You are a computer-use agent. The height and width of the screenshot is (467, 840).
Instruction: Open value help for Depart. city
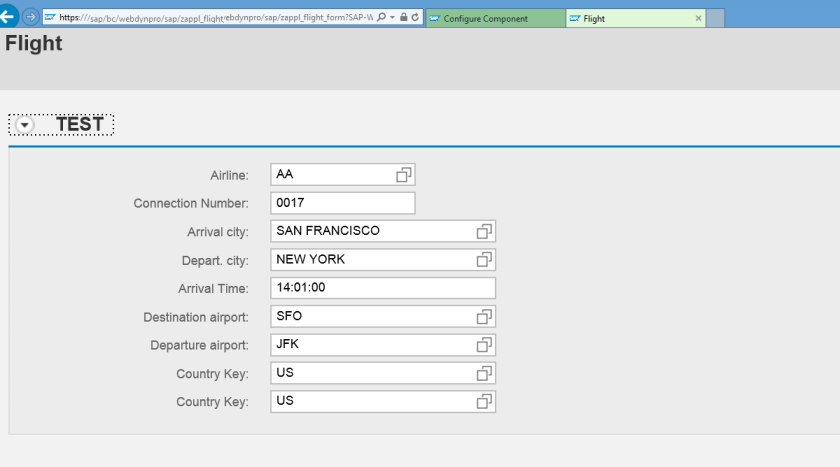click(x=484, y=259)
